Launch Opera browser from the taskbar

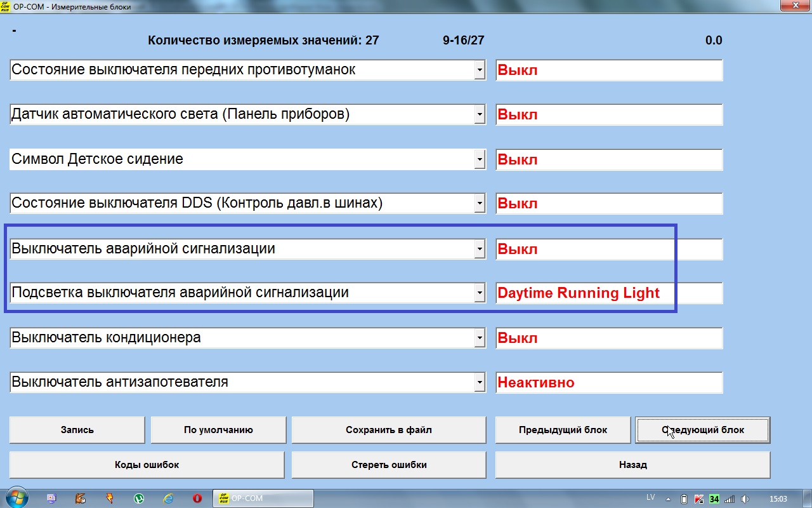click(197, 498)
